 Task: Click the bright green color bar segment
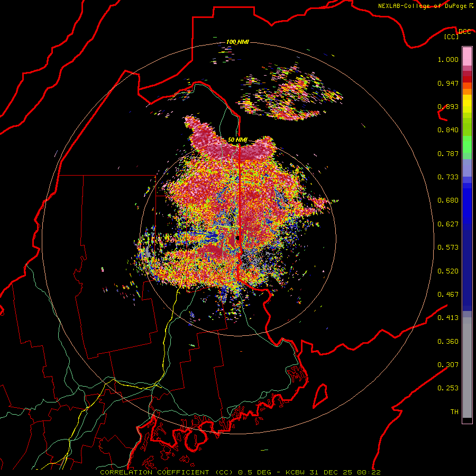[x=467, y=144]
